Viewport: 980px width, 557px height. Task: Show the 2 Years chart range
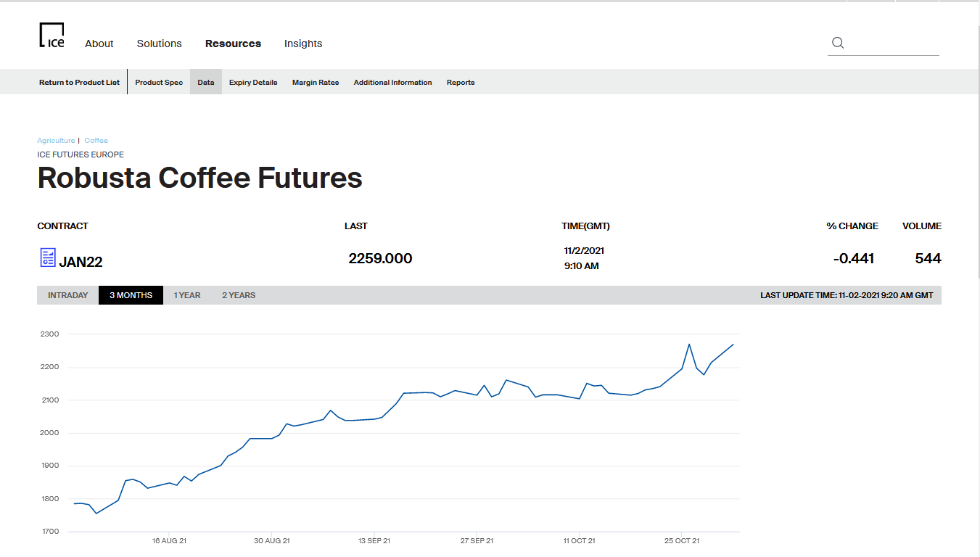point(239,295)
